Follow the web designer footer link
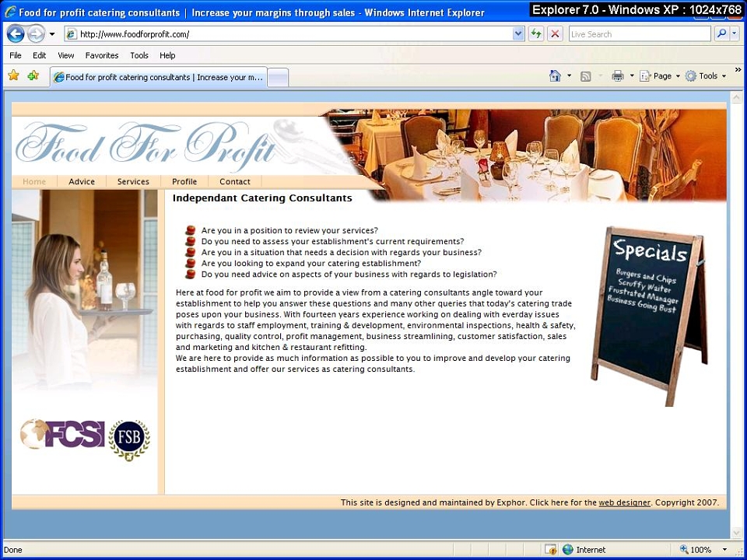This screenshot has width=747, height=560. [x=624, y=502]
